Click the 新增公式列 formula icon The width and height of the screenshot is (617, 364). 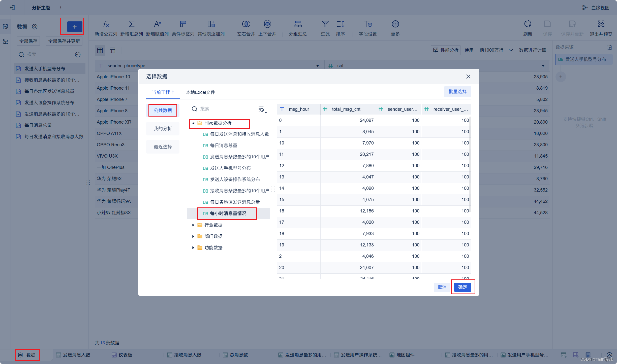[106, 24]
